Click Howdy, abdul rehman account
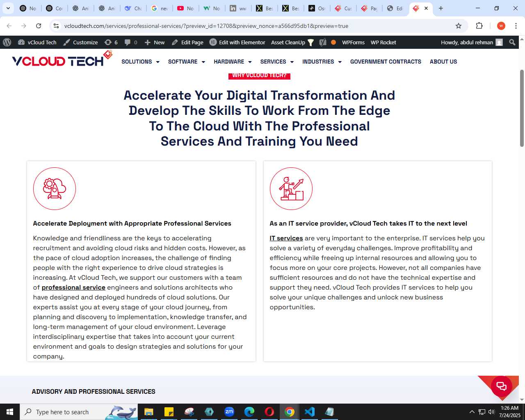525x420 pixels. [x=472, y=42]
